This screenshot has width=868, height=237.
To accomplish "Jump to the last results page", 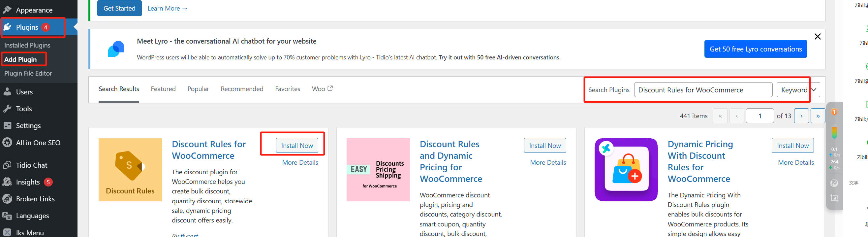I will click(x=818, y=116).
